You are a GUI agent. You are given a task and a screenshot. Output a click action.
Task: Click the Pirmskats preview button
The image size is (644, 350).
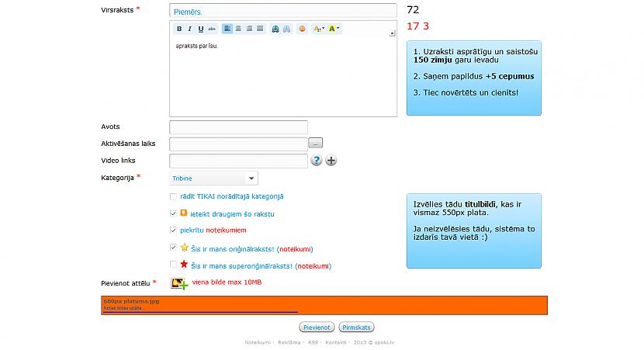(x=356, y=327)
